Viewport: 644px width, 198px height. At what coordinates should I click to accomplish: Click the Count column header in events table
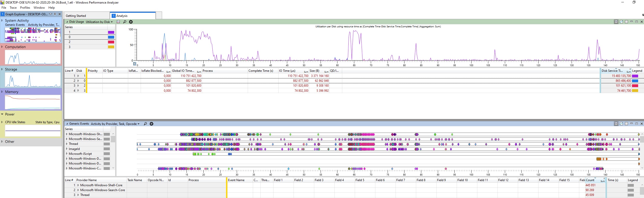click(595, 180)
